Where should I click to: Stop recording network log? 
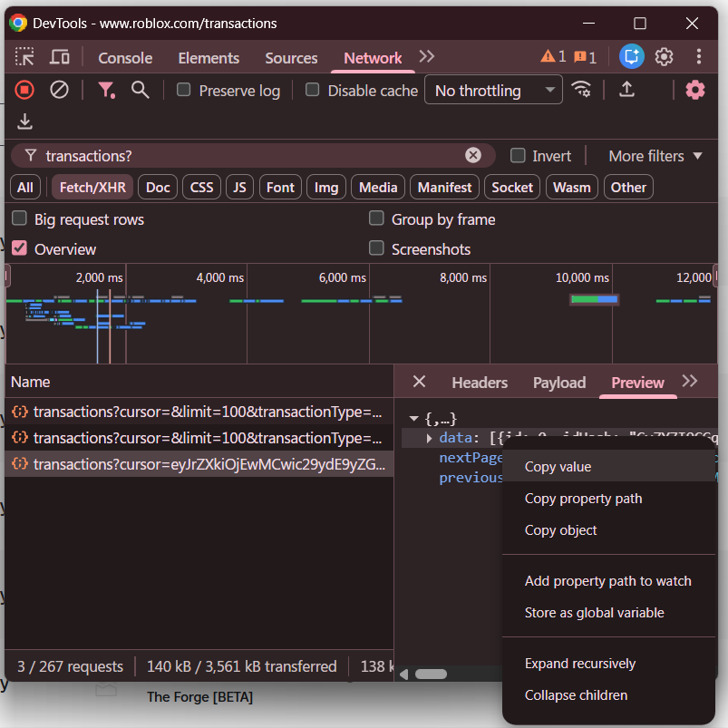[23, 90]
